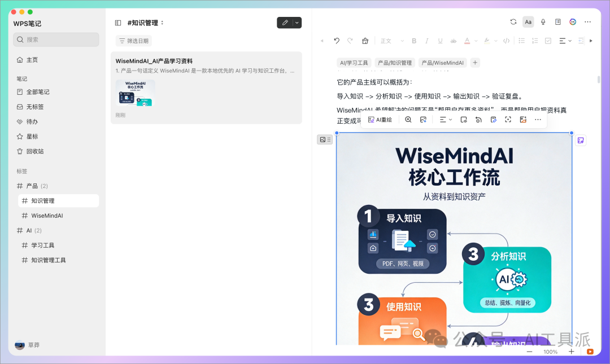Toggle bulleted list

point(522,41)
